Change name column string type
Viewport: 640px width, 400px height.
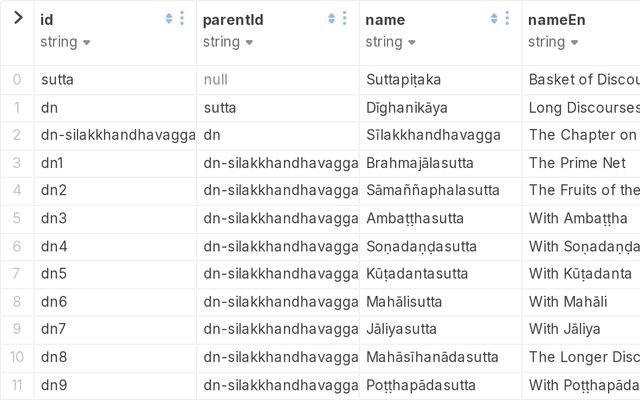391,42
